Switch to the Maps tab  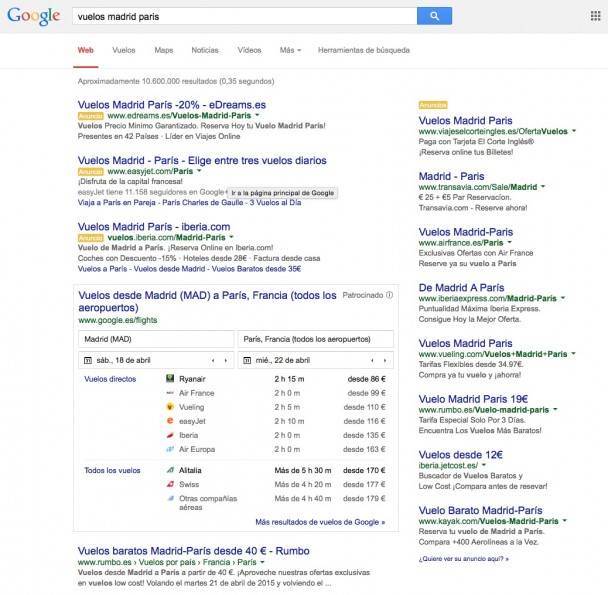click(x=164, y=50)
